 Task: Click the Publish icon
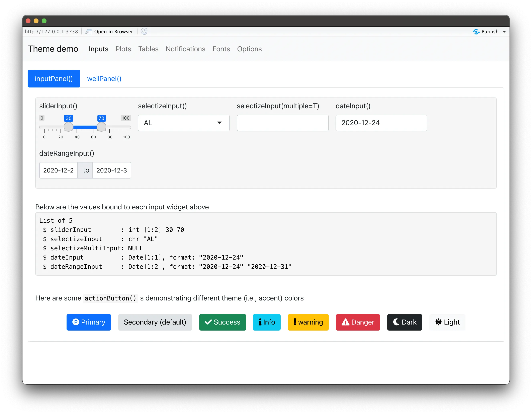476,32
